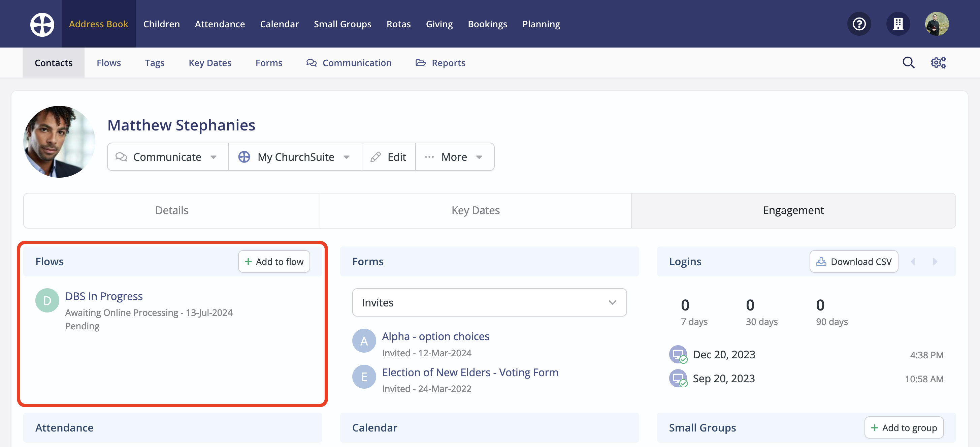Go to the Flows sub-navigation tab
This screenshot has width=980, height=447.
pyautogui.click(x=109, y=63)
